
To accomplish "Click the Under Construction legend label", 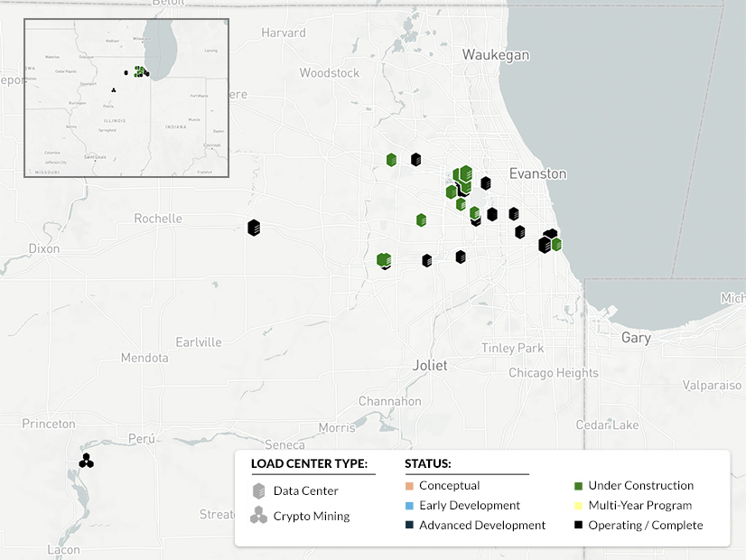I will [641, 485].
